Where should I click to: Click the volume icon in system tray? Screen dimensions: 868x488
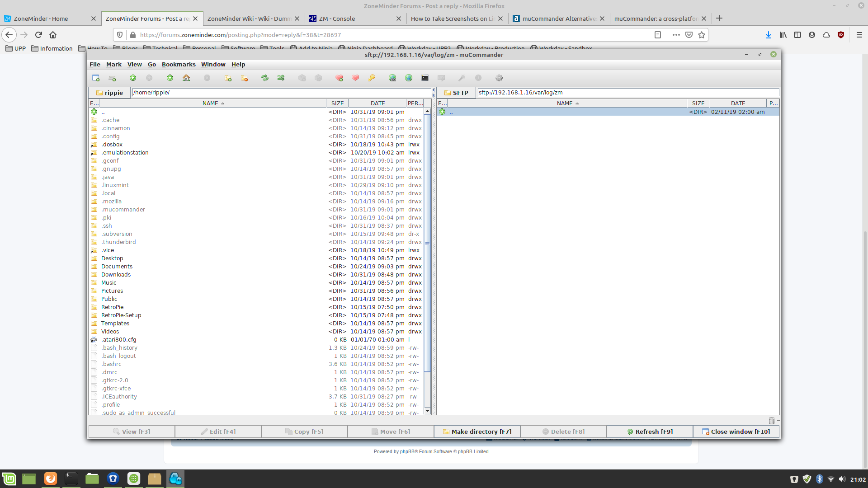pyautogui.click(x=842, y=479)
